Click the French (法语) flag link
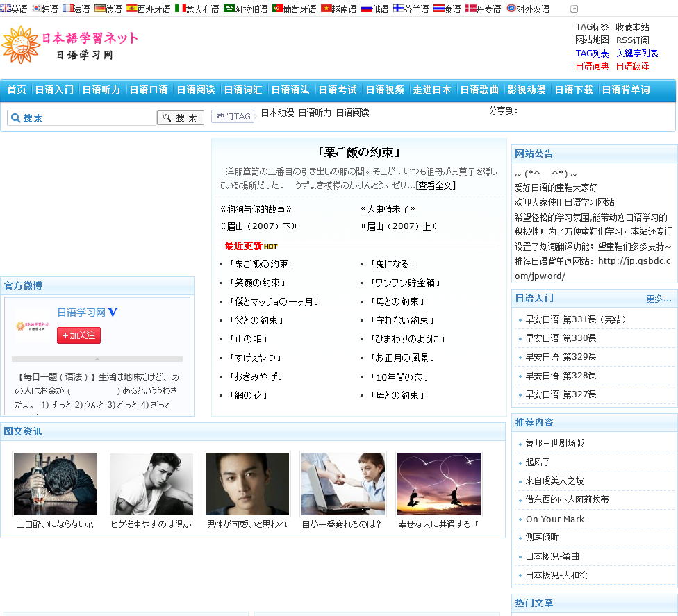The width and height of the screenshot is (678, 616). point(76,8)
